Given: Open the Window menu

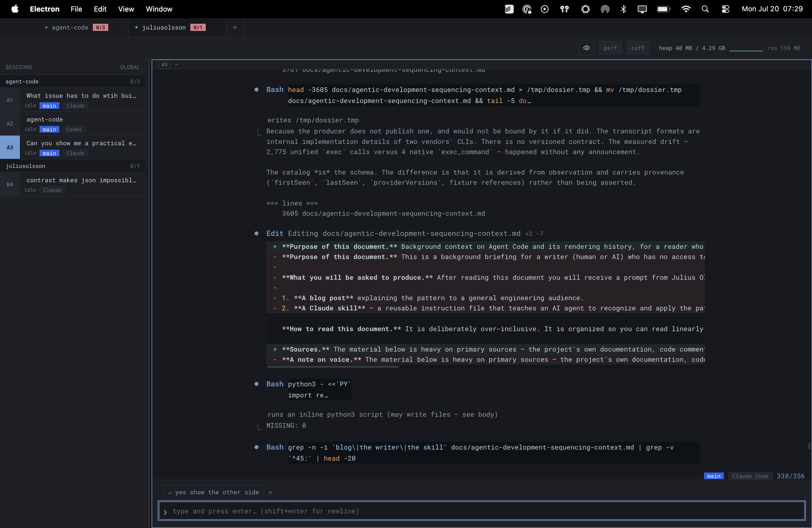Looking at the screenshot, I should pos(159,9).
